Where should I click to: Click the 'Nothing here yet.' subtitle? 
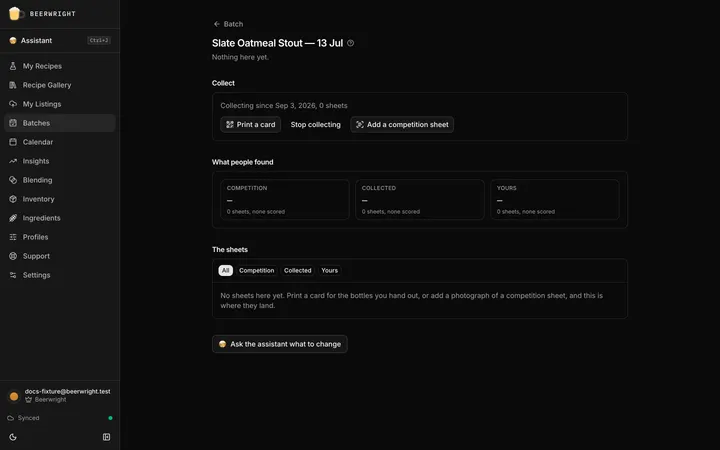click(240, 57)
